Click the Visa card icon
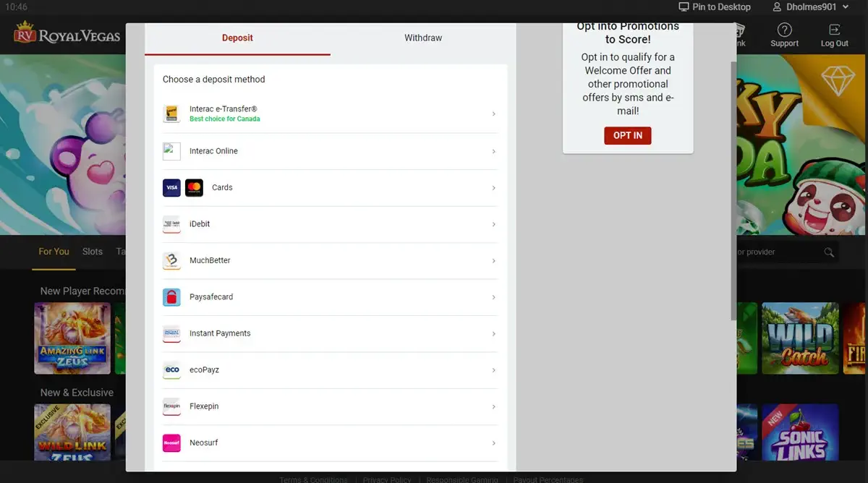The image size is (868, 483). (x=171, y=187)
